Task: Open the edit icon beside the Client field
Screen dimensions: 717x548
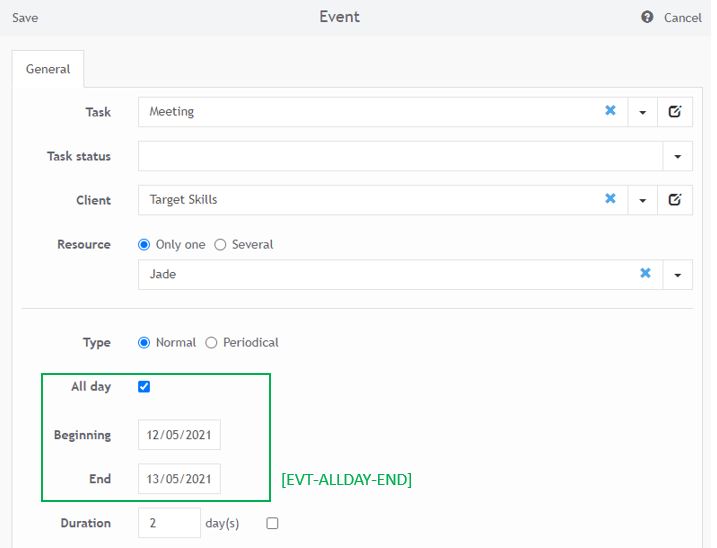Action: pos(675,200)
